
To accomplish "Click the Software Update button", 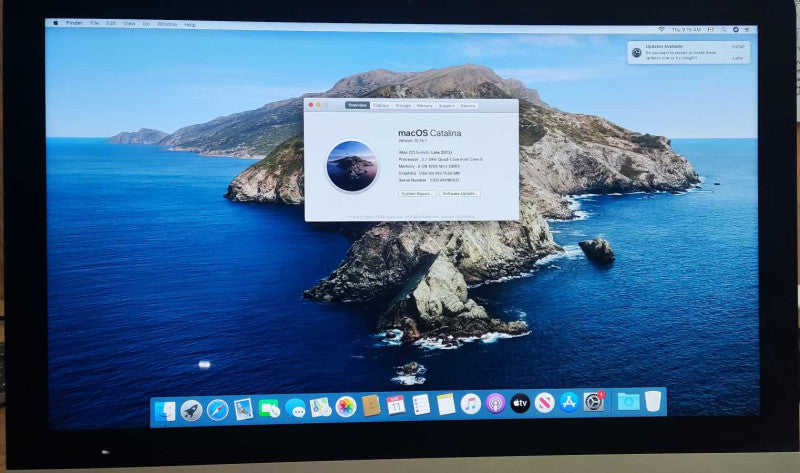I will [x=459, y=194].
